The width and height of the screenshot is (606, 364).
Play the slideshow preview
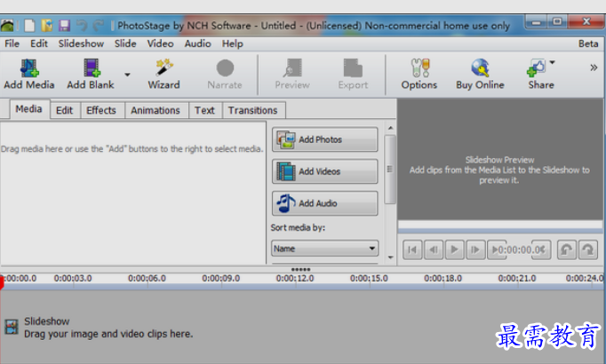pyautogui.click(x=455, y=249)
